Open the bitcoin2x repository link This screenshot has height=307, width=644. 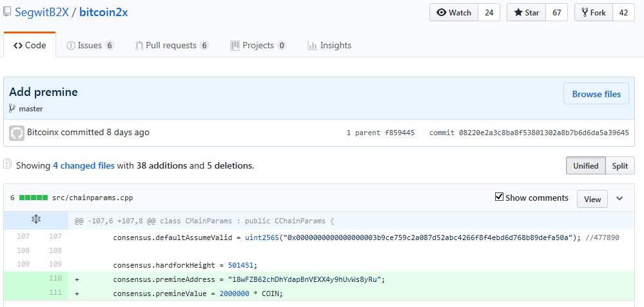(x=104, y=12)
